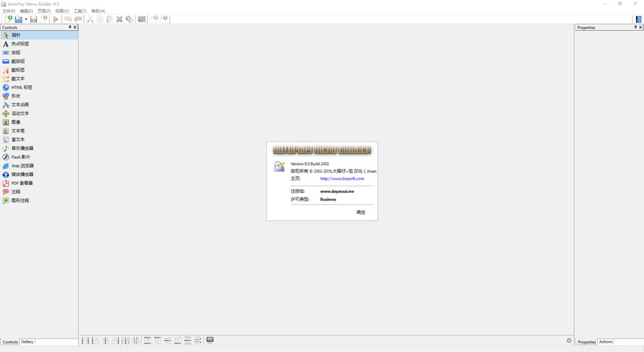Select the HTML 标签 control
The width and height of the screenshot is (644, 352).
coord(39,87)
